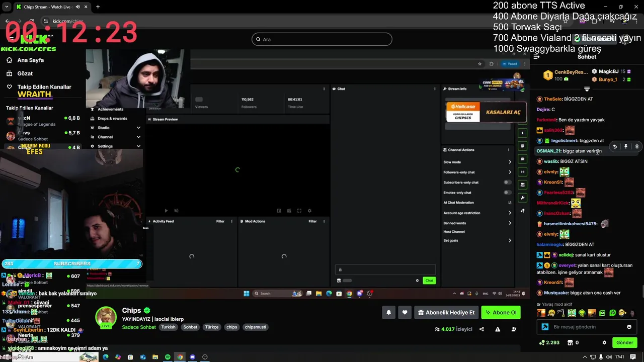
Task: Expand Account age restriction options
Action: point(510,213)
